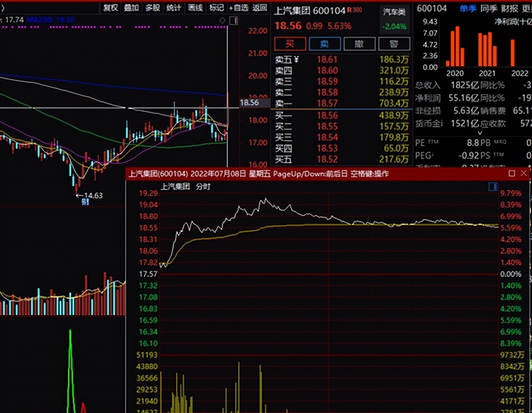
Task: Expand the left chevron arrow at the top
Action: coord(2,7)
